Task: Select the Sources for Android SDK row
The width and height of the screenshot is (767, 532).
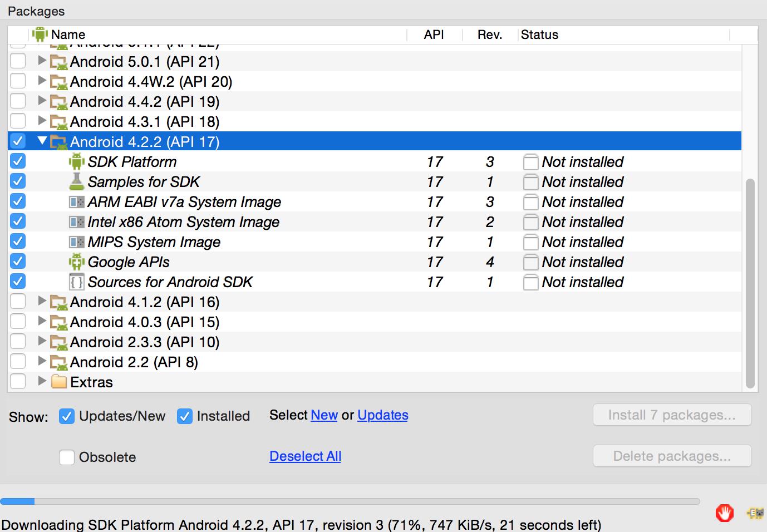Action: tap(375, 282)
